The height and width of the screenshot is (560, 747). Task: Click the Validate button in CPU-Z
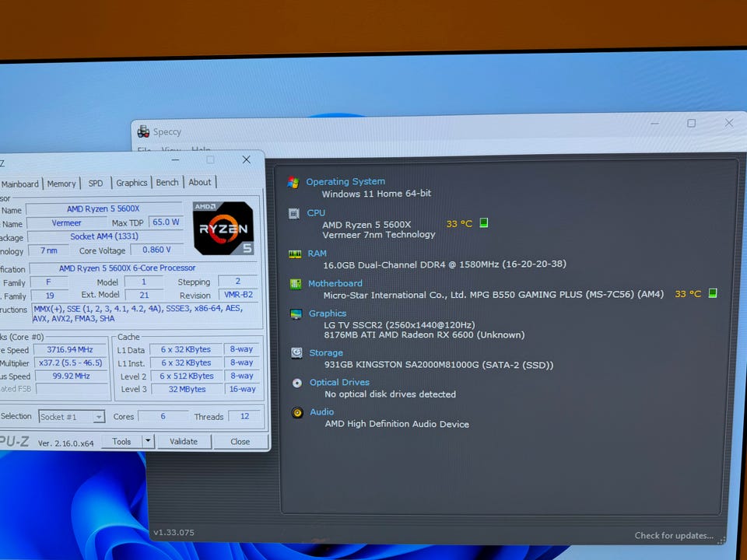[184, 442]
